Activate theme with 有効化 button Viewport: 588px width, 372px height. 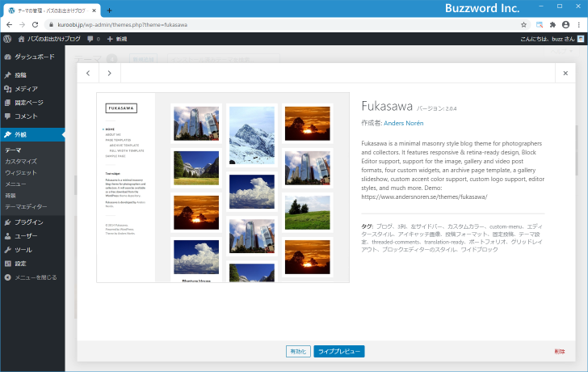[298, 351]
